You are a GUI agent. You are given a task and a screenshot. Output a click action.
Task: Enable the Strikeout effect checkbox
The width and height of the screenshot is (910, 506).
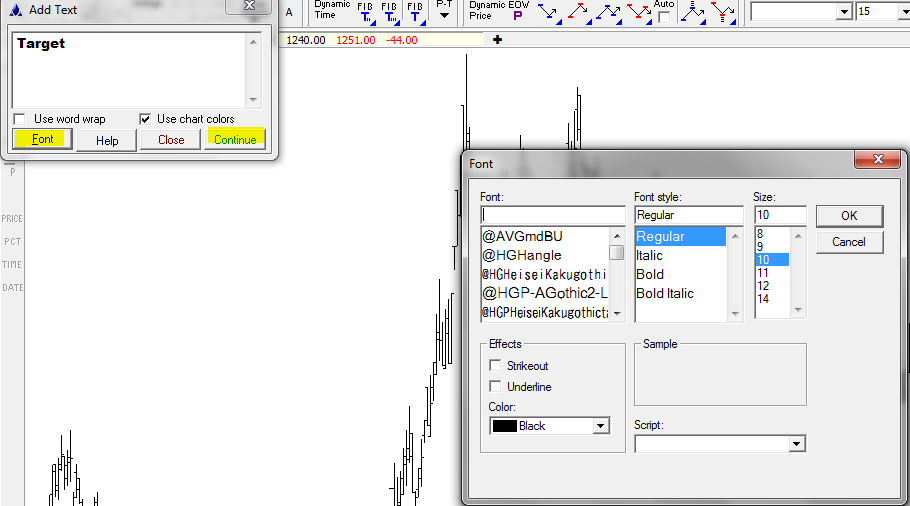pyautogui.click(x=495, y=366)
